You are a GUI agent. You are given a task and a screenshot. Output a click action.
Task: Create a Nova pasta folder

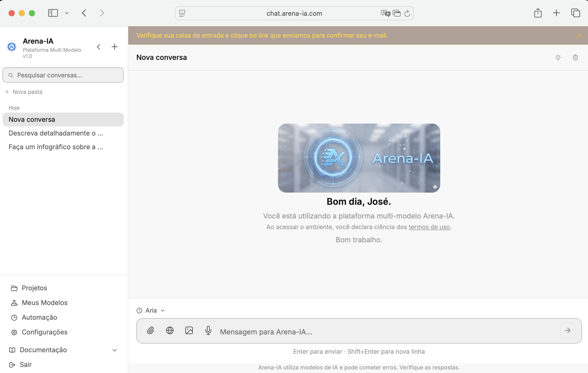click(24, 92)
